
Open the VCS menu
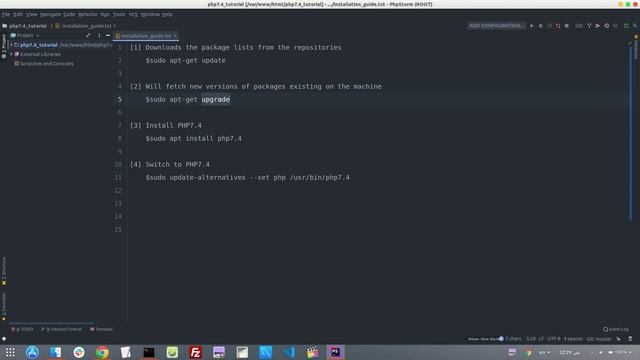coord(133,14)
